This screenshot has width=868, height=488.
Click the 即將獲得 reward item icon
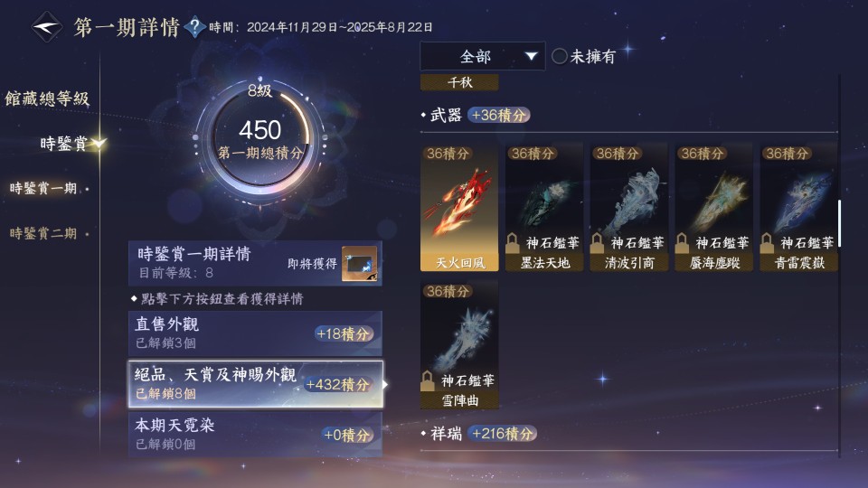pyautogui.click(x=360, y=264)
